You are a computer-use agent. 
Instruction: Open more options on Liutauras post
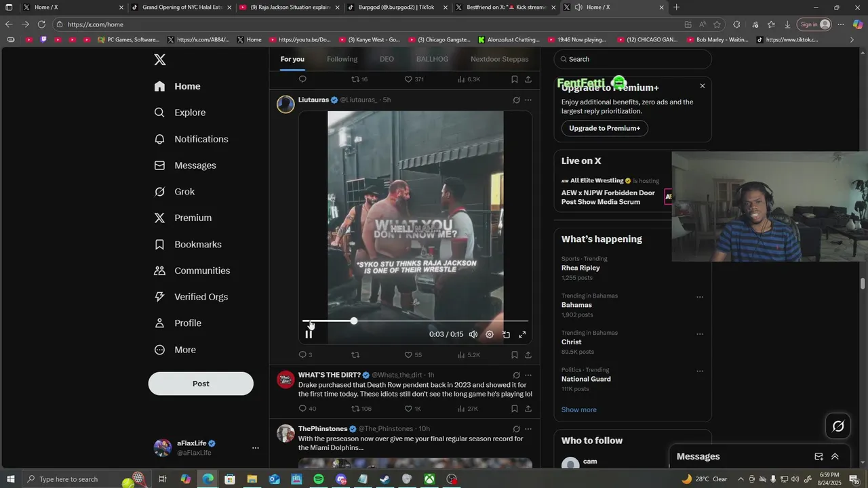[528, 100]
